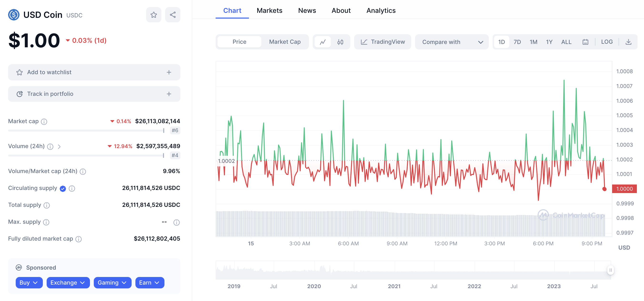
Task: Click the share icon button
Action: pyautogui.click(x=173, y=15)
